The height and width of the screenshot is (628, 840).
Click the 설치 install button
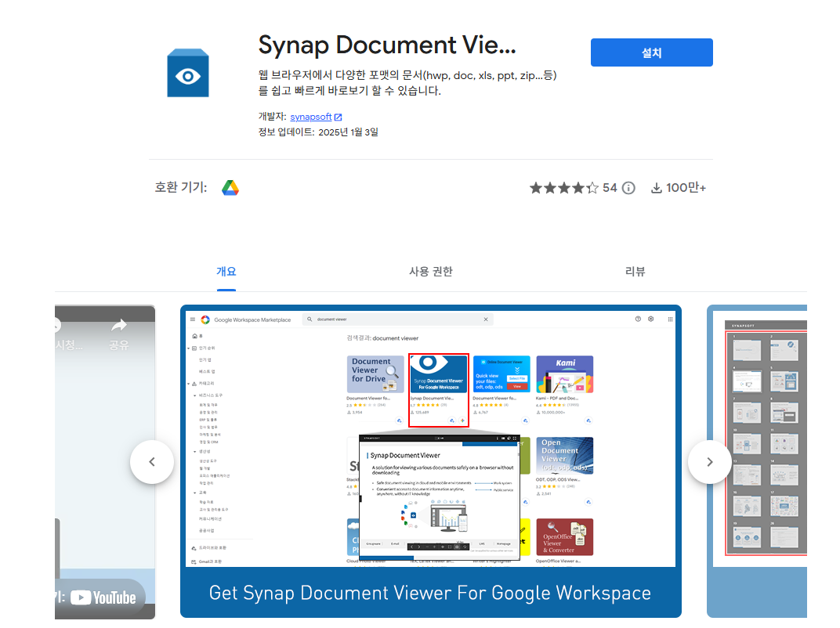[x=651, y=52]
